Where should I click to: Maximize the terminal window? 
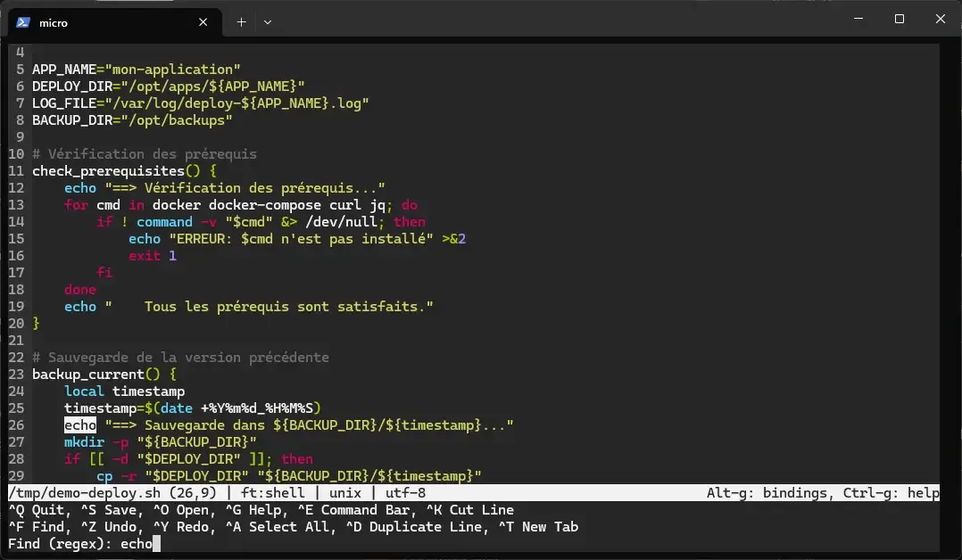tap(899, 19)
